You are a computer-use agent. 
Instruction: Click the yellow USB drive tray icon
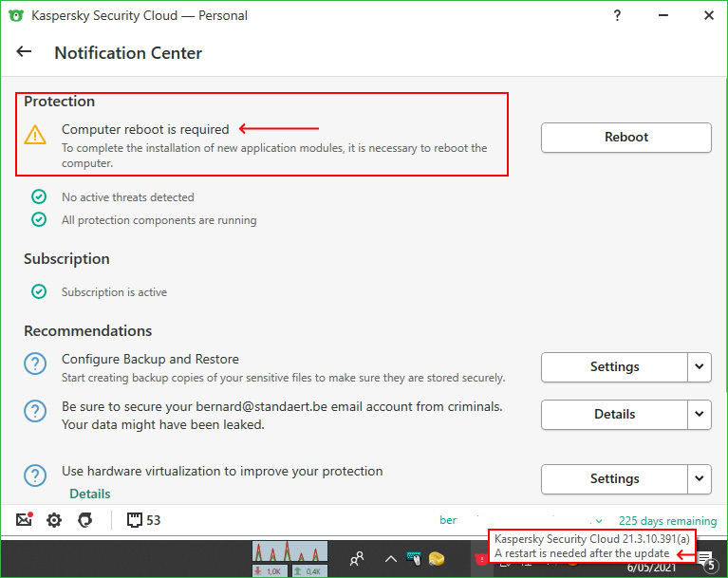coord(436,558)
